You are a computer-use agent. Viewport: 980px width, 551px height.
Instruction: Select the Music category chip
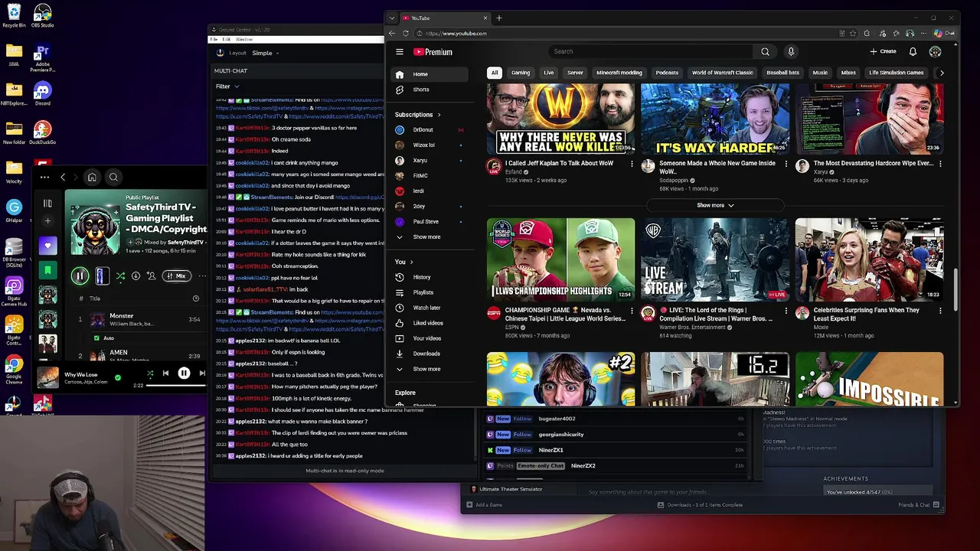tap(820, 73)
